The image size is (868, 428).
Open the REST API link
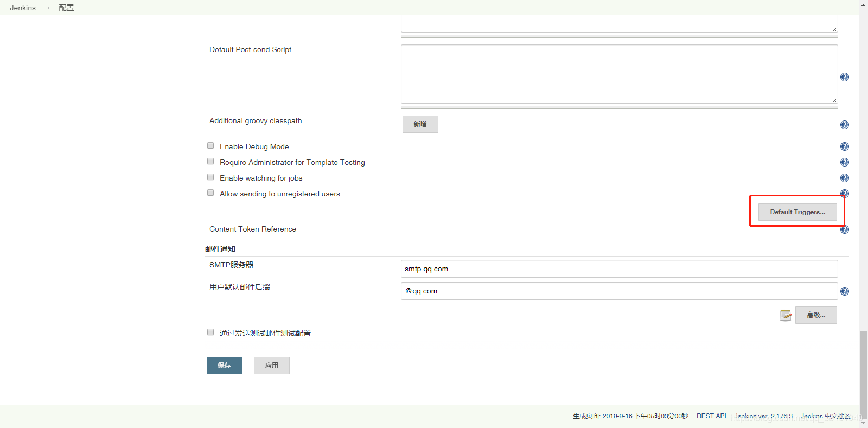[711, 416]
